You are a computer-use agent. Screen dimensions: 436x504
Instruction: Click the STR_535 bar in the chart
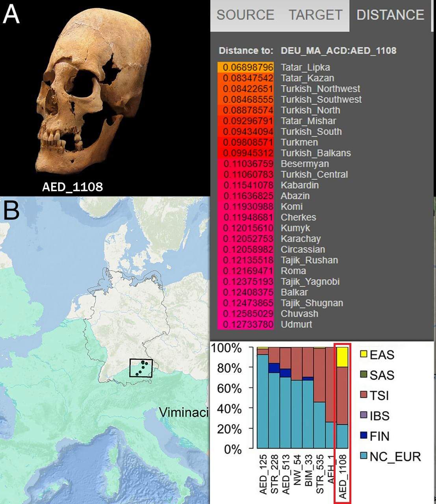pyautogui.click(x=319, y=398)
